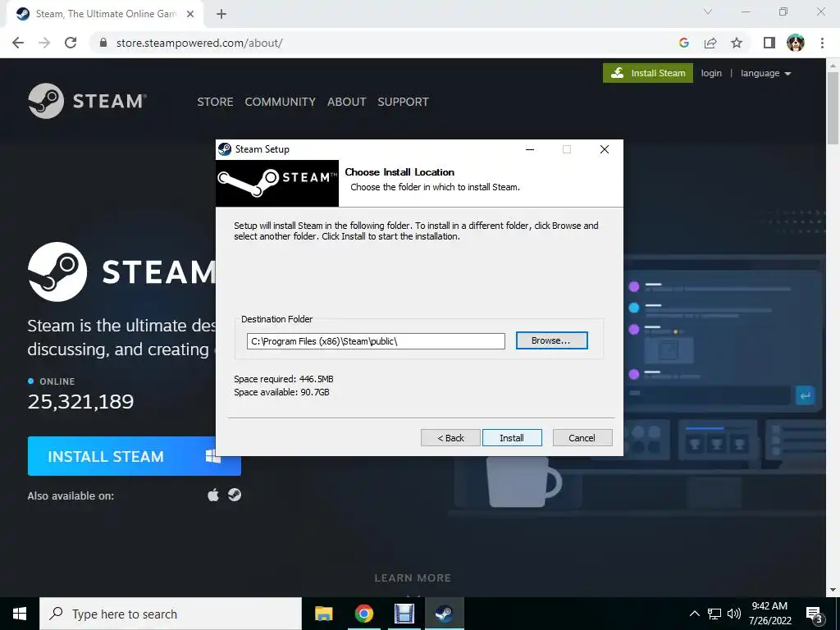Screen dimensions: 840x630
Task: Click the page vertical scrollbar thumb
Action: tap(833, 107)
